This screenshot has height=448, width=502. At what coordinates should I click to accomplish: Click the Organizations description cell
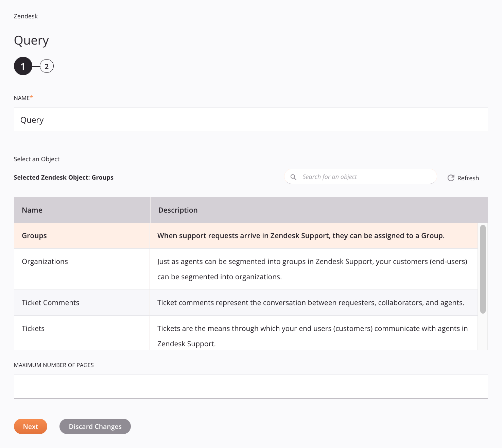pyautogui.click(x=313, y=269)
